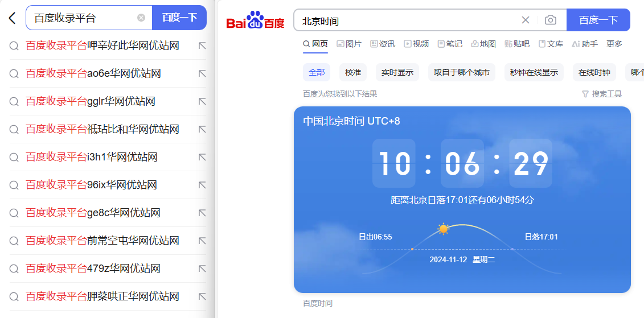Image resolution: width=644 pixels, height=318 pixels.
Task: Select the suggestion 百度收录平台479z华网优站网
Action: click(93, 269)
